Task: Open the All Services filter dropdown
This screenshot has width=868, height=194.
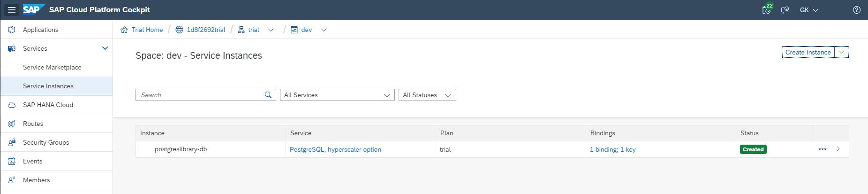Action: point(337,95)
